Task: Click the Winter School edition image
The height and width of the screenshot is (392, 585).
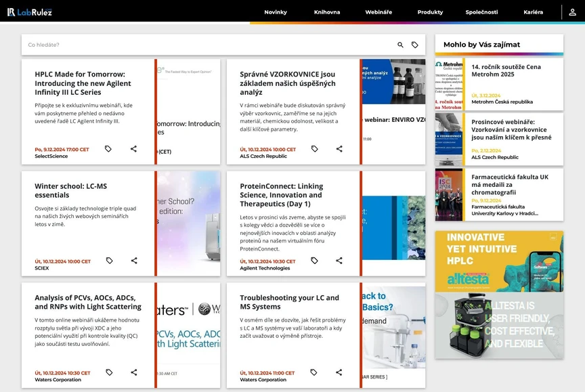Action: (x=189, y=223)
